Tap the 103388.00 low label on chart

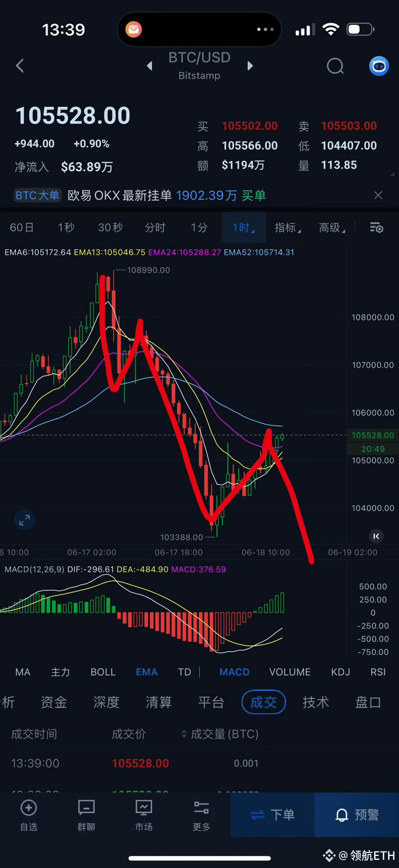click(x=182, y=537)
